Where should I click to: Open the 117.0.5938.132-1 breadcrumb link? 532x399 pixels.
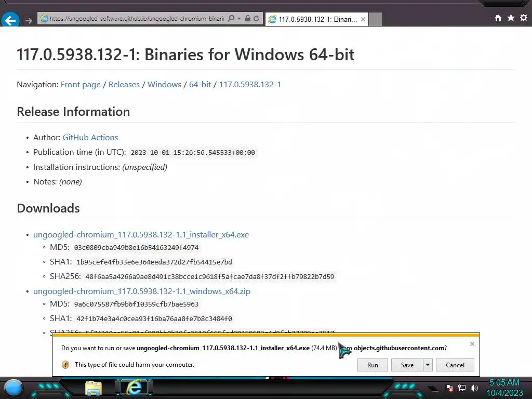click(250, 85)
